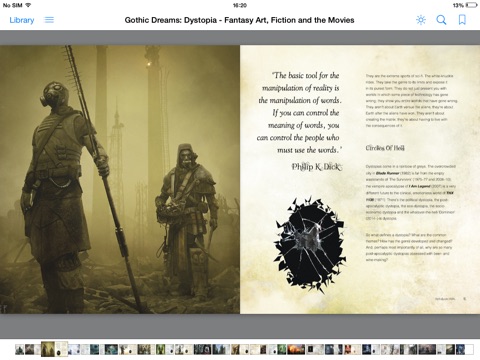Bookmark this page with the ribbon icon
Screen dimensions: 480x360
(x=462, y=20)
